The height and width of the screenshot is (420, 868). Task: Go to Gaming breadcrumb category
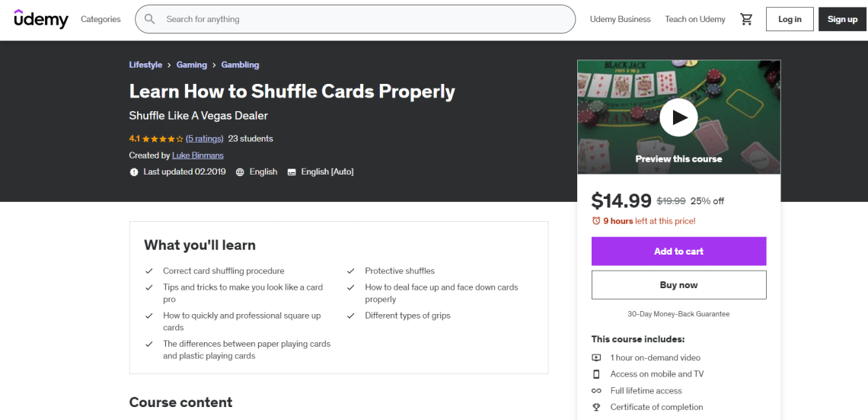point(191,65)
